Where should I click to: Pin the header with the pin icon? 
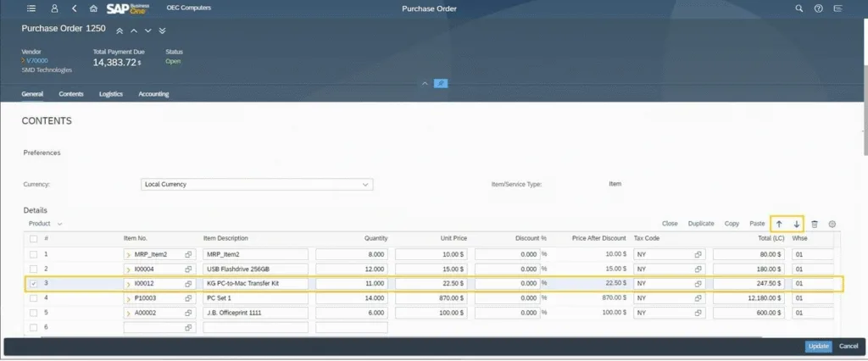click(x=441, y=84)
